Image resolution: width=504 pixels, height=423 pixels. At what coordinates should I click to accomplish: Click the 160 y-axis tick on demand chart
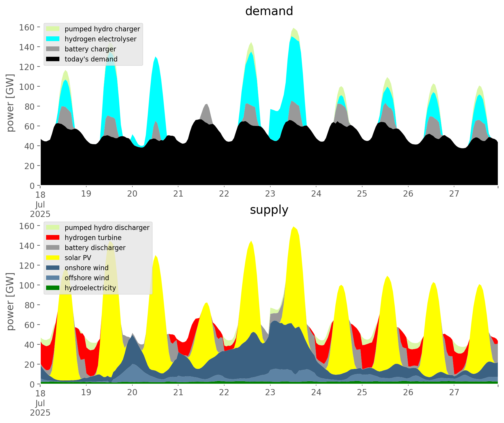27,27
